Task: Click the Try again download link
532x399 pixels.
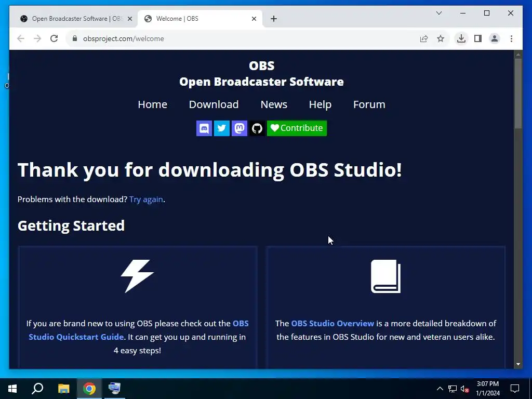Action: pyautogui.click(x=146, y=199)
